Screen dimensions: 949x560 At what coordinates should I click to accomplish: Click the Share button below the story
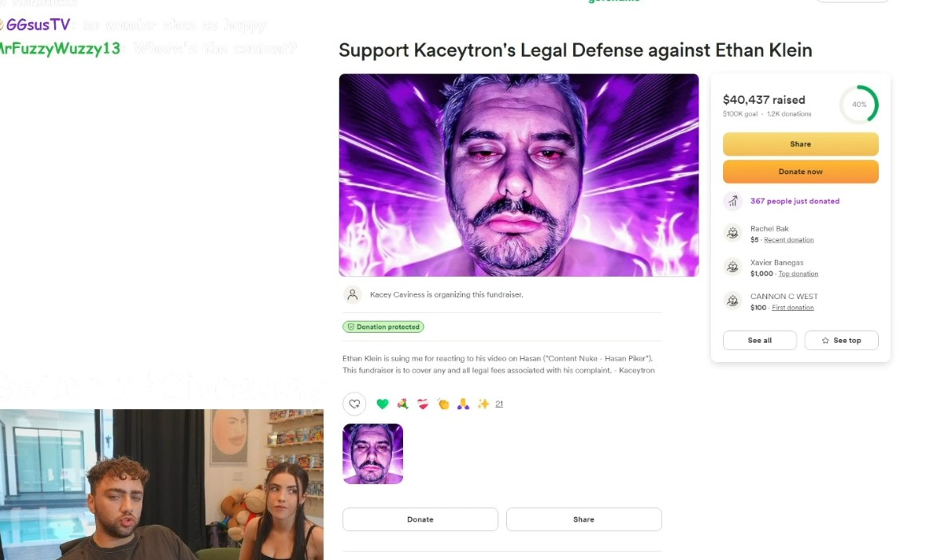pyautogui.click(x=583, y=519)
